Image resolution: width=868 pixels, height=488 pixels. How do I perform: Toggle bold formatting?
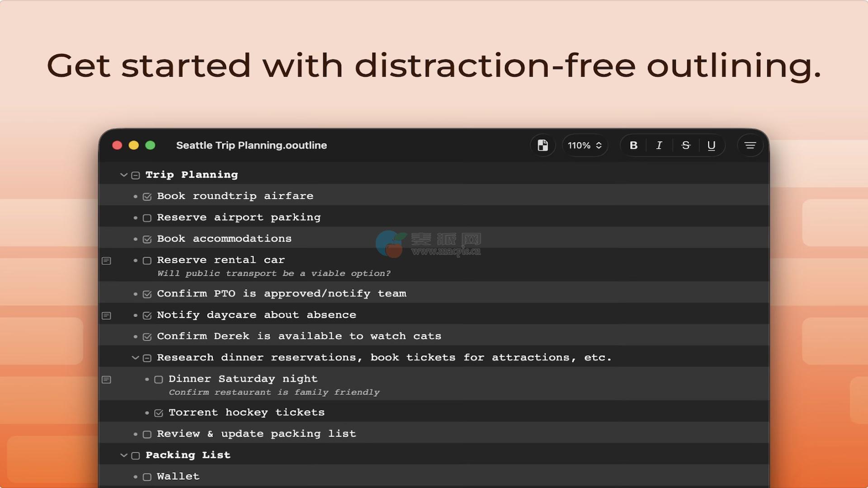click(x=633, y=145)
